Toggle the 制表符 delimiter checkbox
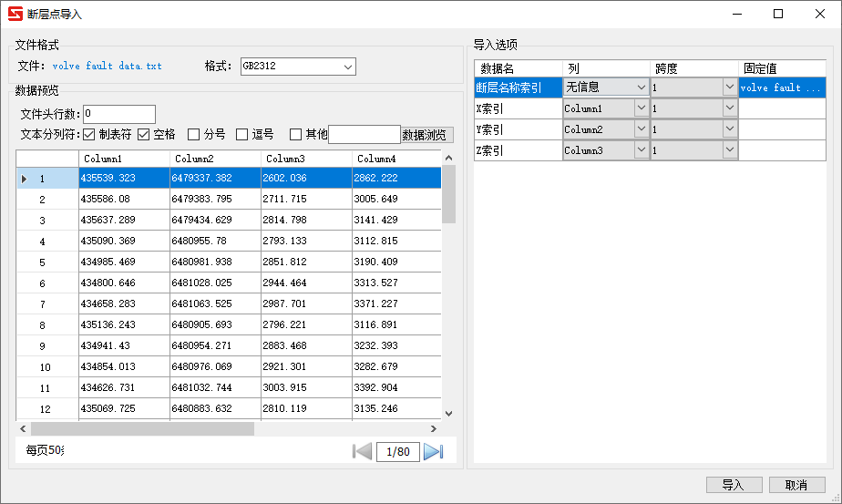Viewport: 842px width, 504px height. click(89, 134)
